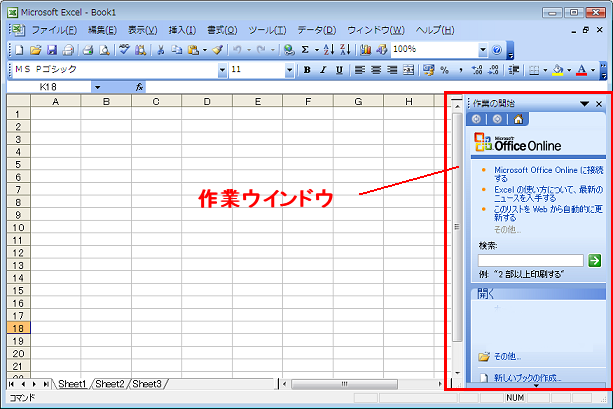Click the task pane Forward arrow

[x=497, y=119]
